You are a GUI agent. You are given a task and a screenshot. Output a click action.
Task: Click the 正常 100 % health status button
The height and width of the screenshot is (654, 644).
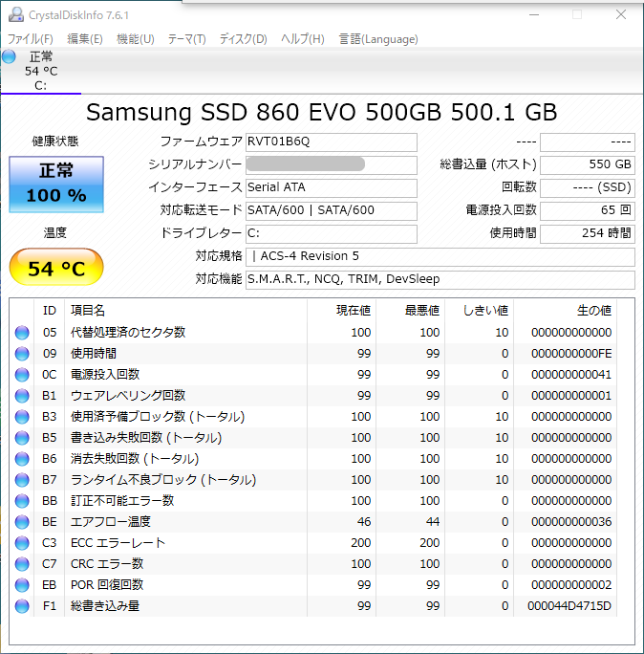[x=56, y=185]
